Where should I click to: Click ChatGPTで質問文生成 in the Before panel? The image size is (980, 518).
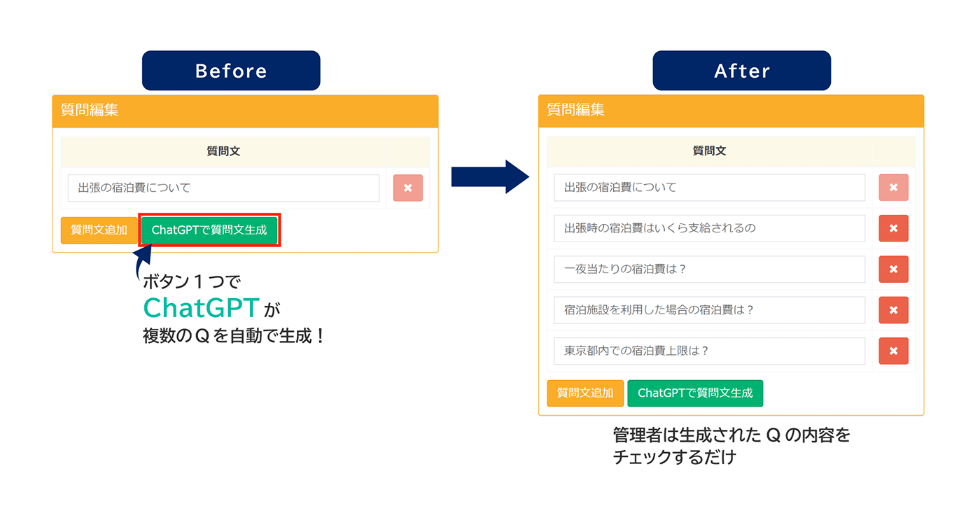coord(209,230)
